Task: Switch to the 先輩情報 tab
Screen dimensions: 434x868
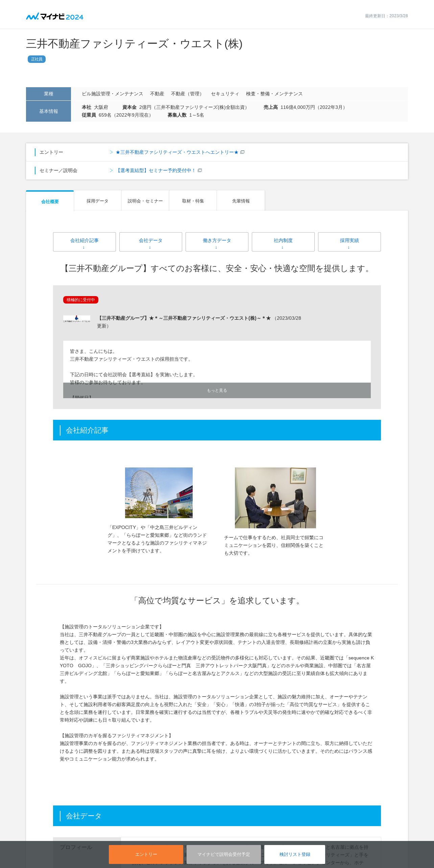Action: click(x=241, y=201)
